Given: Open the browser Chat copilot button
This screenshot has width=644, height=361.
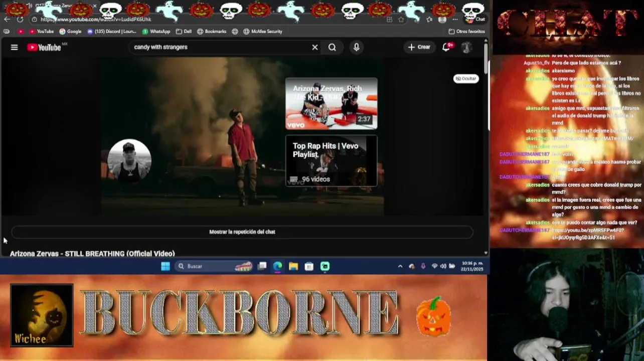Looking at the screenshot, I should 476,19.
